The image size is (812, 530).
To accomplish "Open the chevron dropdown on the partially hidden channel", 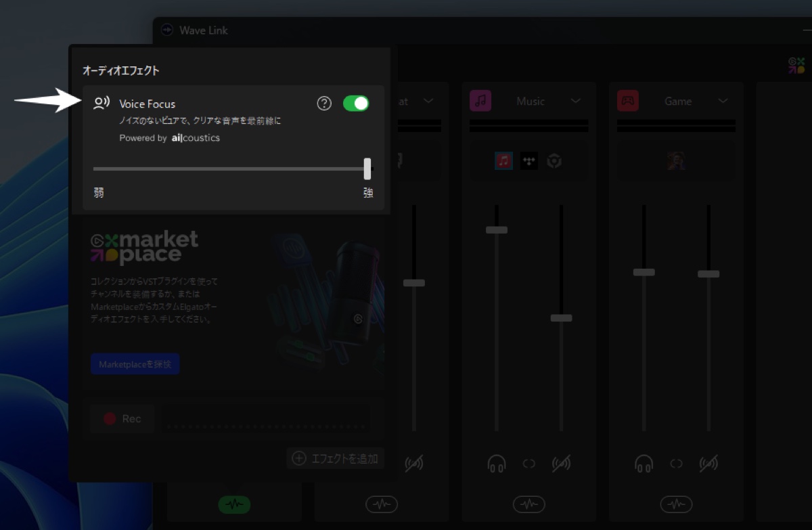I will pos(428,101).
